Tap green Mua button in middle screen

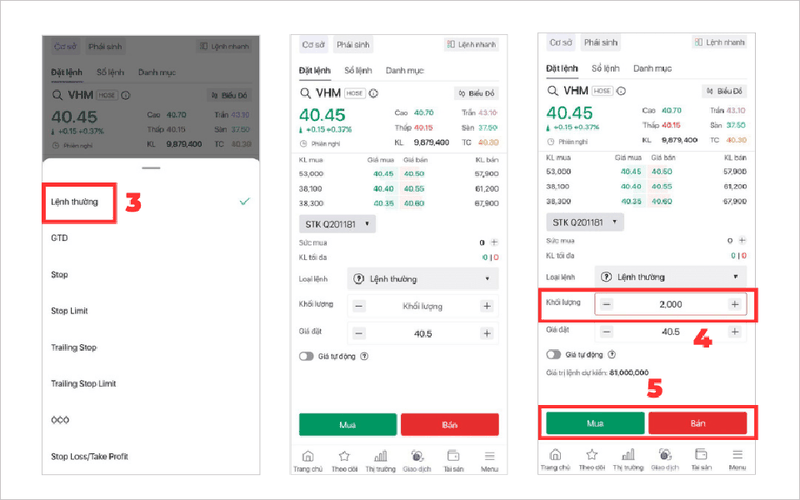[x=347, y=424]
